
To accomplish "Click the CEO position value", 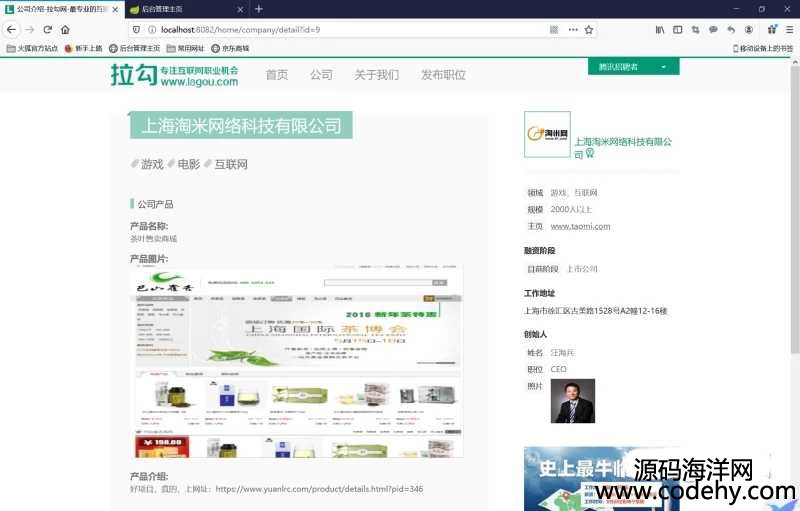I will click(x=558, y=369).
